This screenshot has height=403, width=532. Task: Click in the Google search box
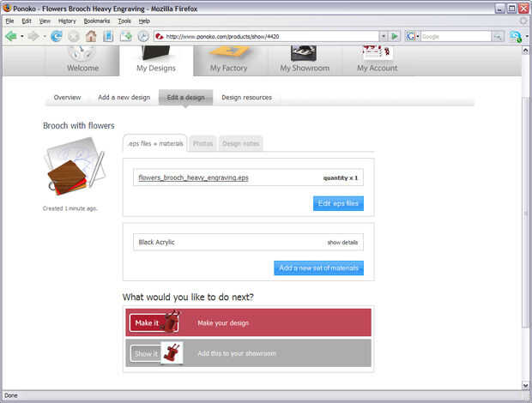456,36
